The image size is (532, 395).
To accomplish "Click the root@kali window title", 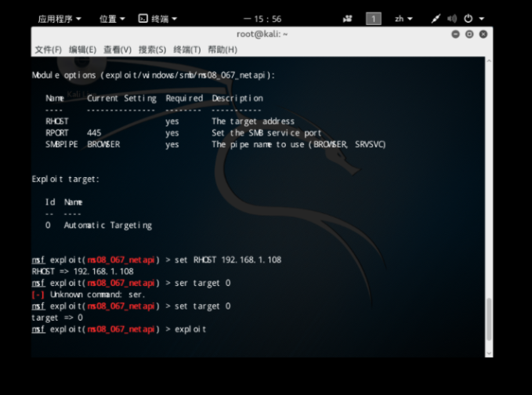I will pyautogui.click(x=262, y=34).
